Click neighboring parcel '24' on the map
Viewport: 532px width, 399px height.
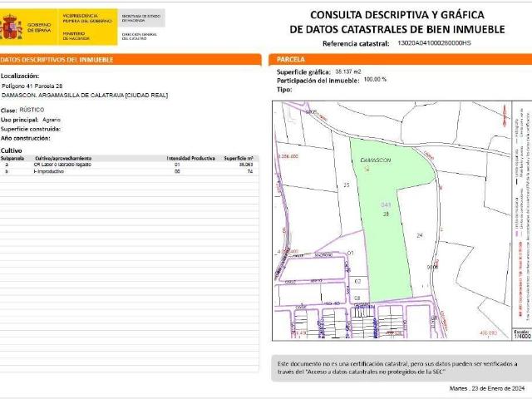[x=420, y=235]
